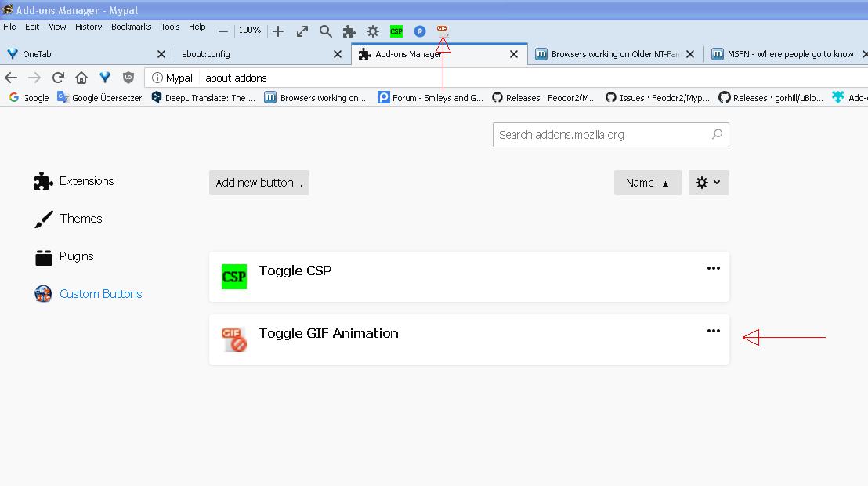Switch to Browsers working on Older NT tab

coord(615,54)
